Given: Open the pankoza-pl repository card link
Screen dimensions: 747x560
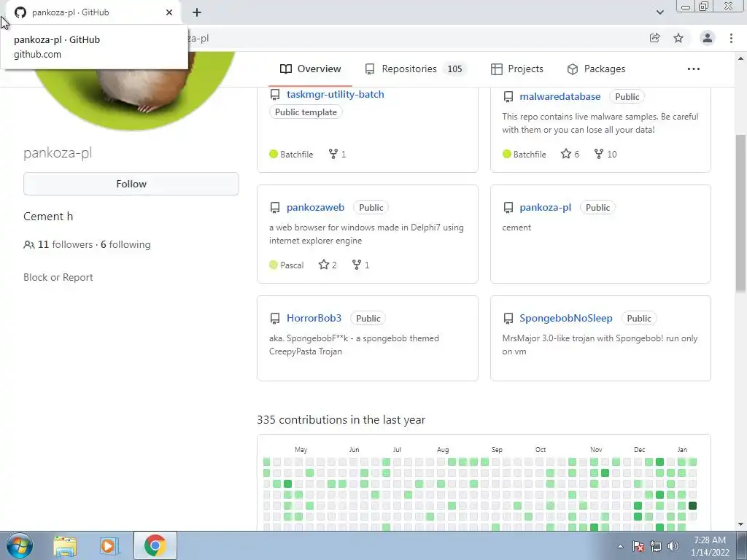Looking at the screenshot, I should pos(545,208).
